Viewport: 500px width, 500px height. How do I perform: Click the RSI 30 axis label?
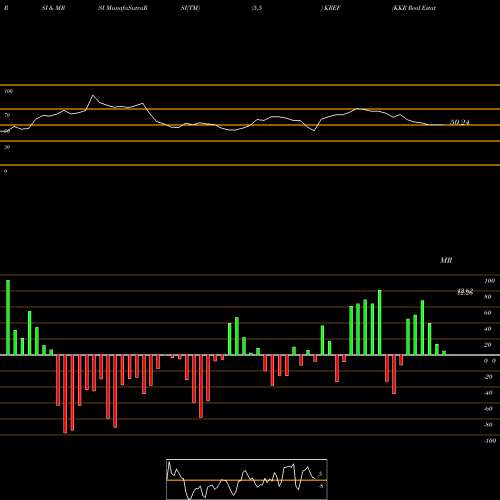(7, 147)
